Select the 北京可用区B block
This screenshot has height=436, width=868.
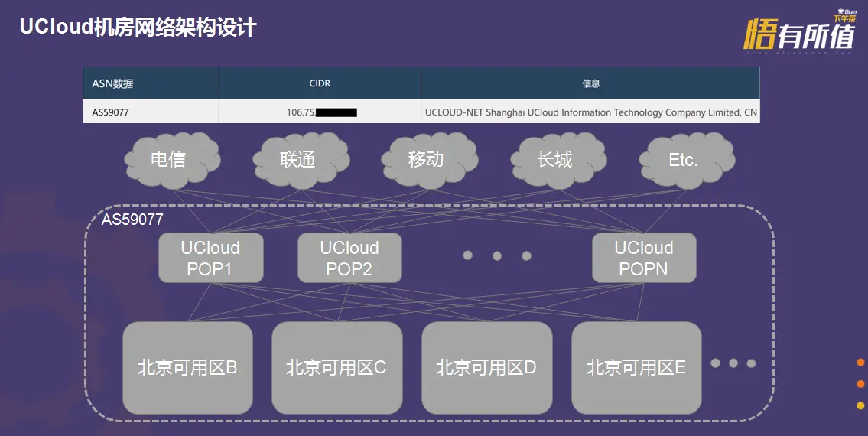pos(187,368)
